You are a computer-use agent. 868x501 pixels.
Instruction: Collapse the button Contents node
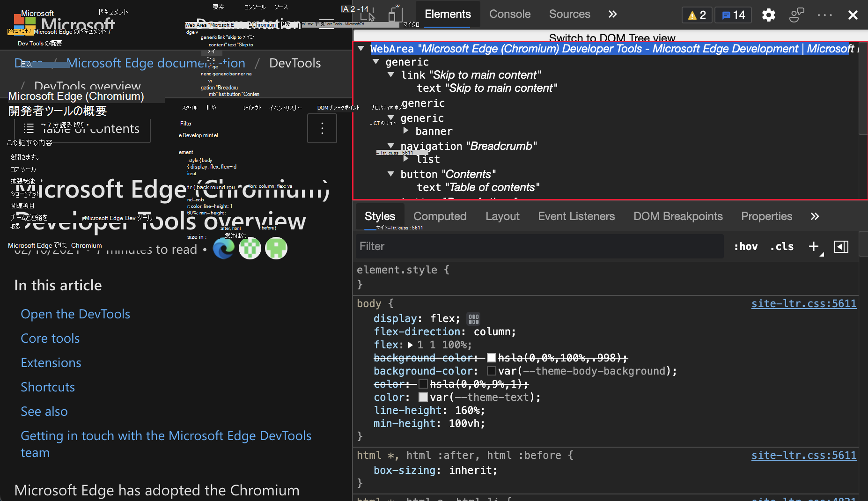click(x=391, y=174)
